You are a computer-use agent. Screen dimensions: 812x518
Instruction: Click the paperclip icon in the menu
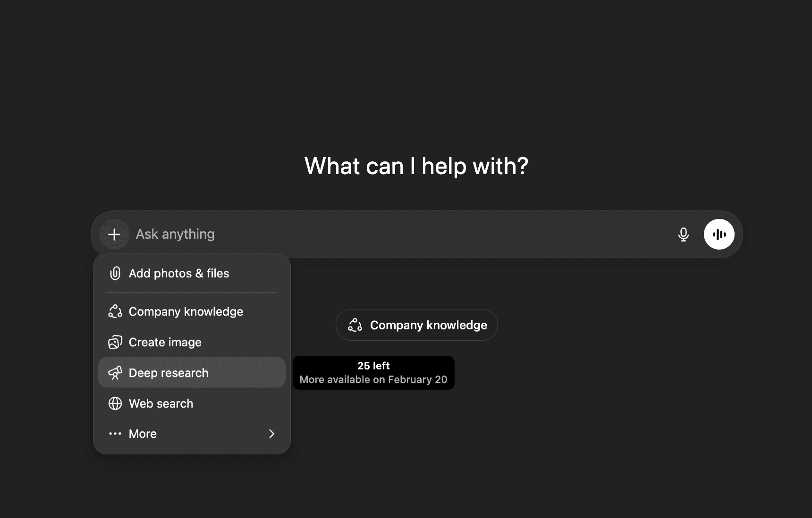pos(115,274)
